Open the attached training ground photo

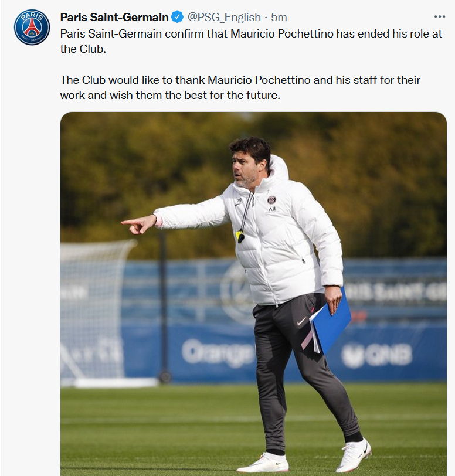253,294
